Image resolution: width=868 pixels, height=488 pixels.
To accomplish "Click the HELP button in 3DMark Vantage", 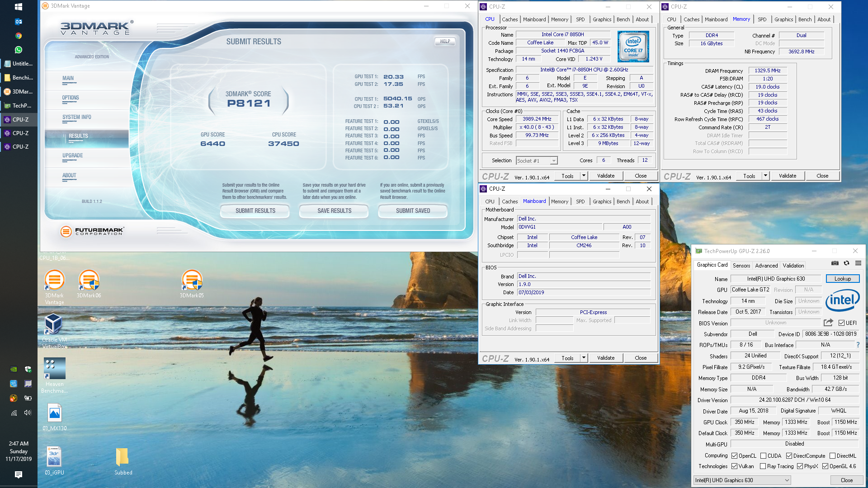I will pos(445,41).
